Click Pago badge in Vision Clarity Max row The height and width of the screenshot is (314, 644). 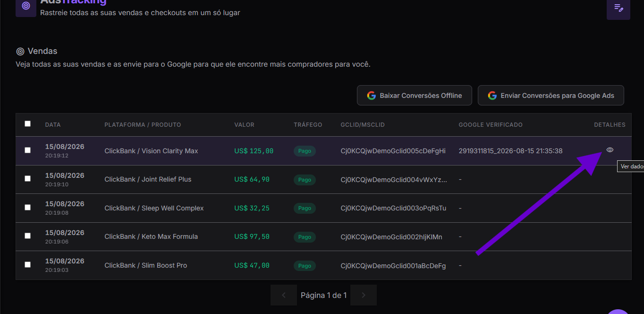pos(305,151)
